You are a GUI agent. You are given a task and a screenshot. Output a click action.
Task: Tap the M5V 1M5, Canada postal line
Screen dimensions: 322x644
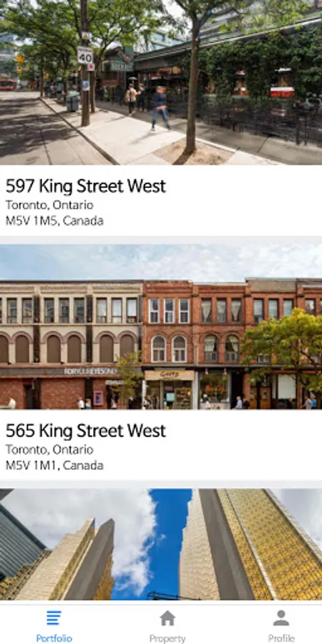pos(54,221)
